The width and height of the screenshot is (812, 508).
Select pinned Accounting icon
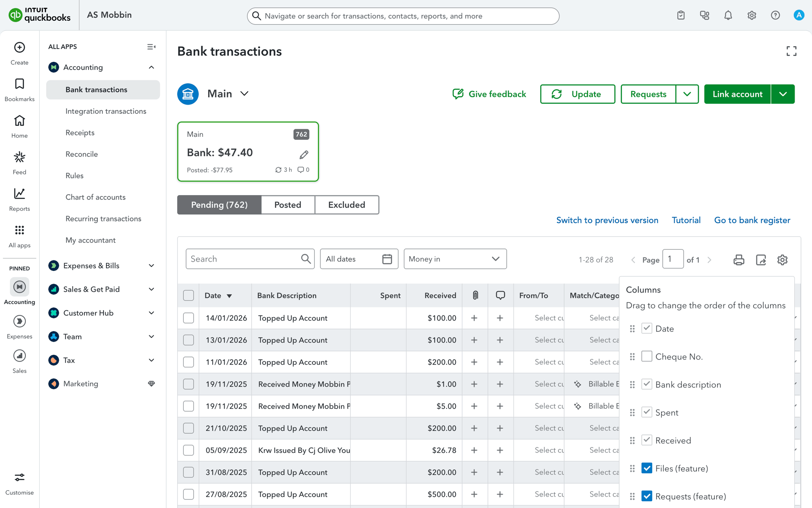click(19, 287)
